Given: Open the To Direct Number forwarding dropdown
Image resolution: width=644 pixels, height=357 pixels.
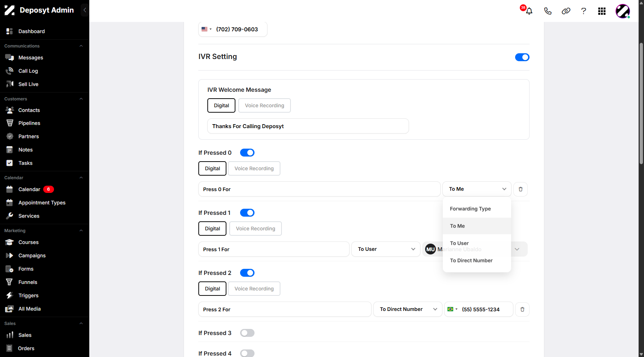Looking at the screenshot, I should [408, 309].
